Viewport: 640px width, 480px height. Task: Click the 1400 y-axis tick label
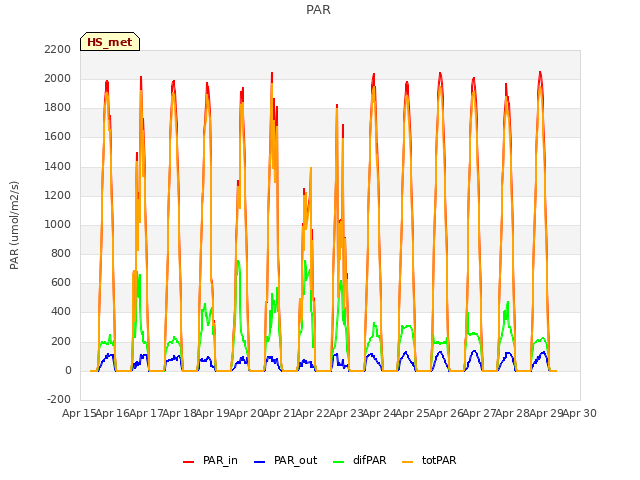click(58, 166)
